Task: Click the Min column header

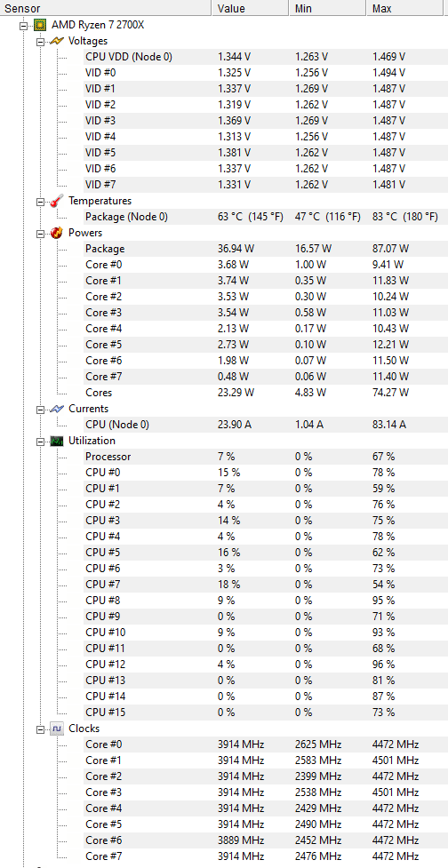Action: 327,8
